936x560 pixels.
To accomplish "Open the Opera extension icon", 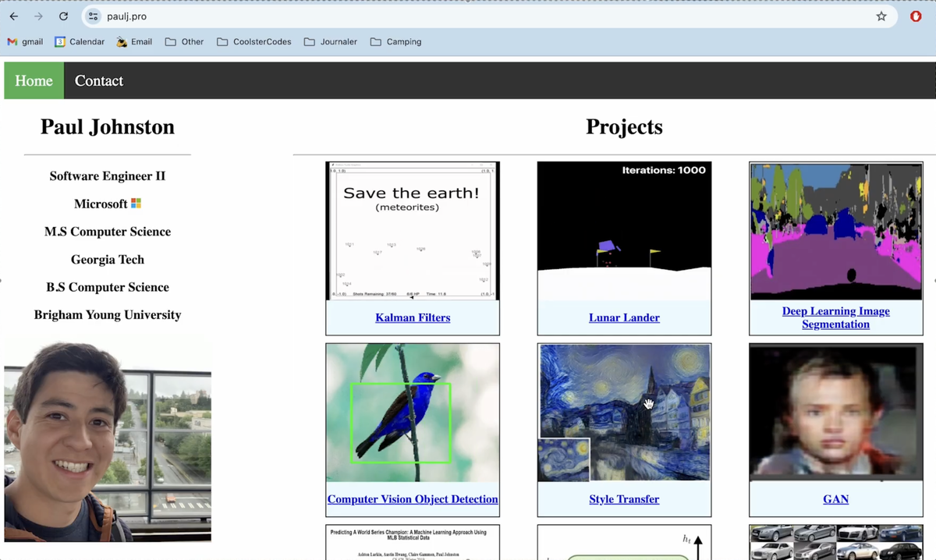I will [916, 16].
